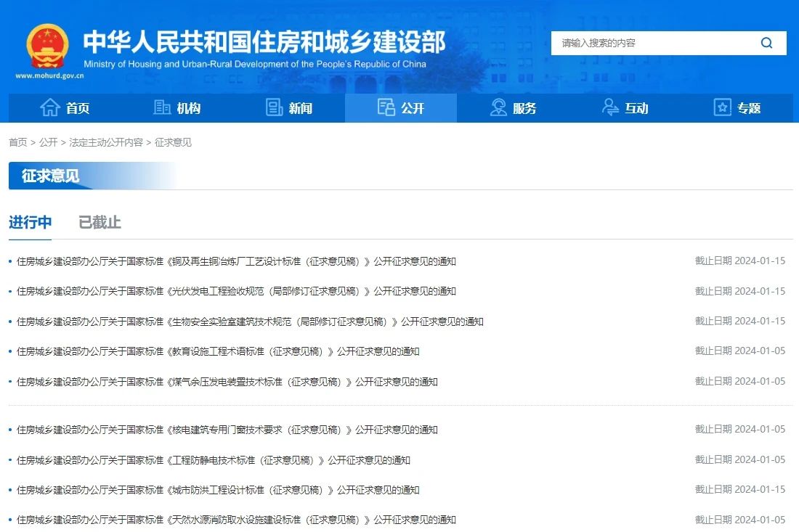Open the notice on 教育设施工程术语标准
Viewport: 799px width, 532px height.
218,351
